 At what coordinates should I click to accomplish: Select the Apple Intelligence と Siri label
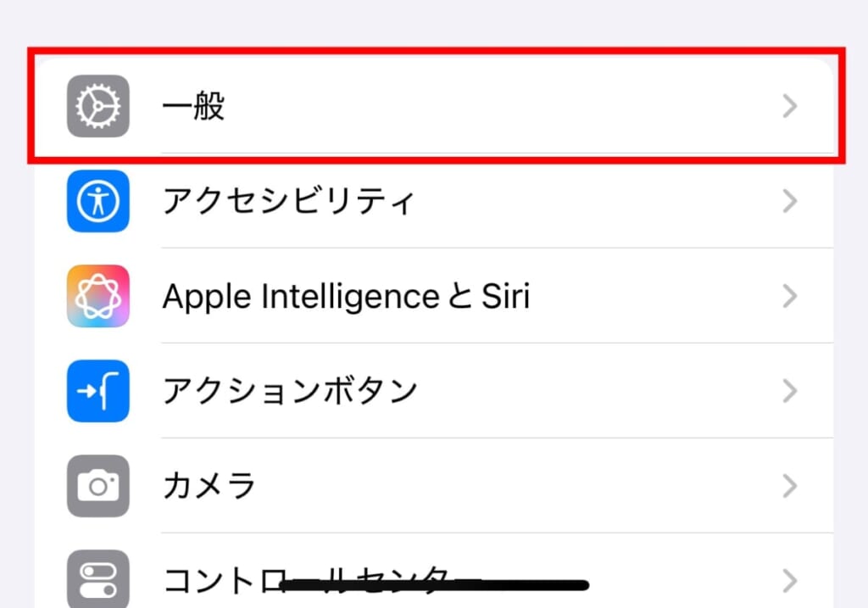[x=346, y=297]
